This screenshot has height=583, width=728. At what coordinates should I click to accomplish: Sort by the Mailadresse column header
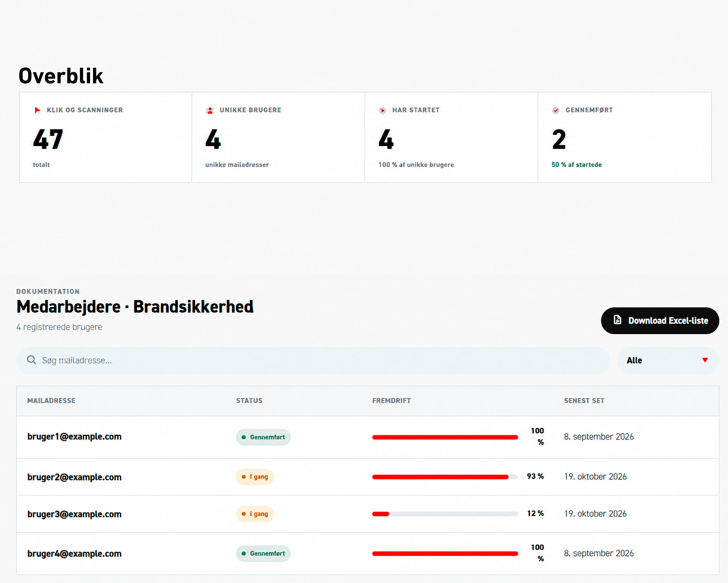tap(51, 401)
